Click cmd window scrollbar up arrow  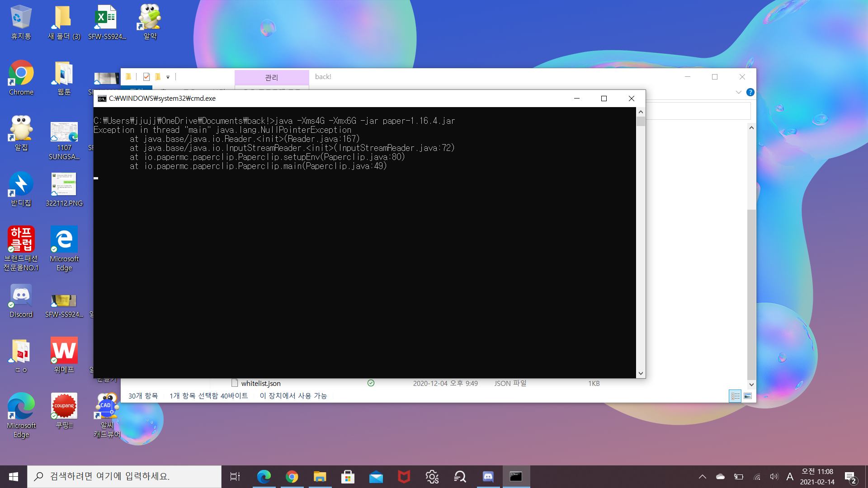641,112
